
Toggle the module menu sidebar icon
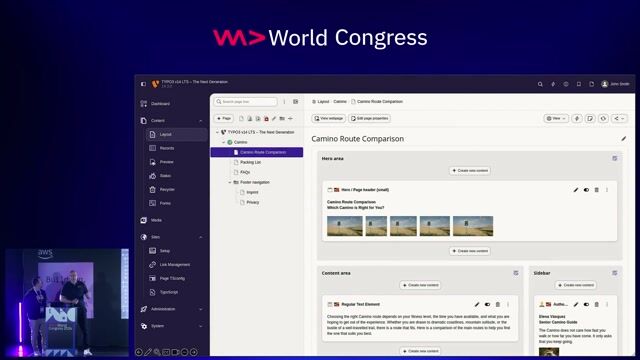click(x=143, y=84)
